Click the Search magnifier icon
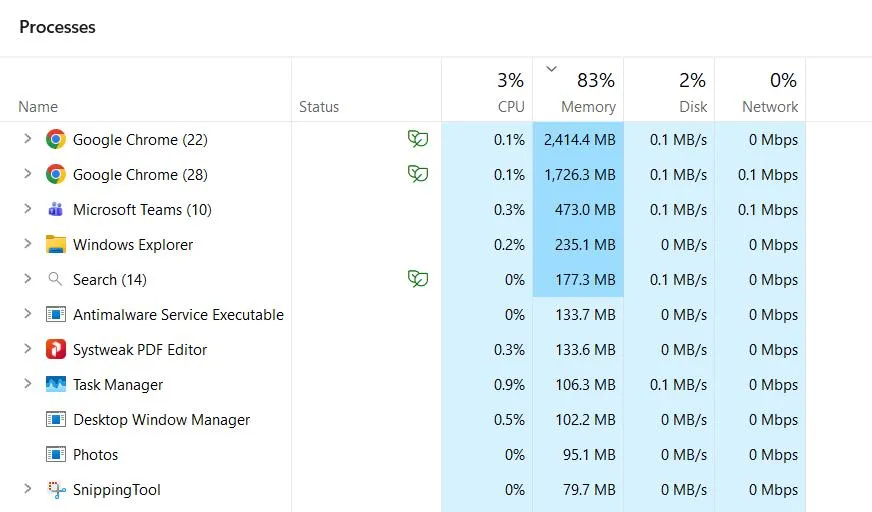 click(x=55, y=279)
